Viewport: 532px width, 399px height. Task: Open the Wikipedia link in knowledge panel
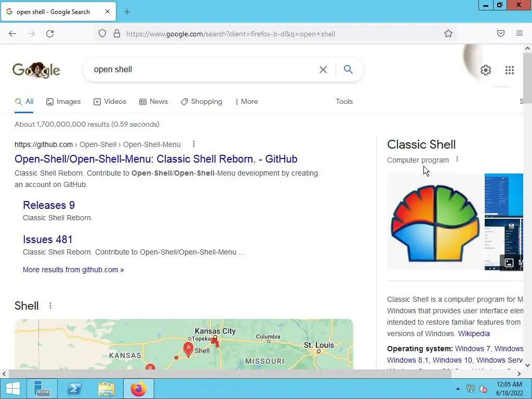[474, 334]
